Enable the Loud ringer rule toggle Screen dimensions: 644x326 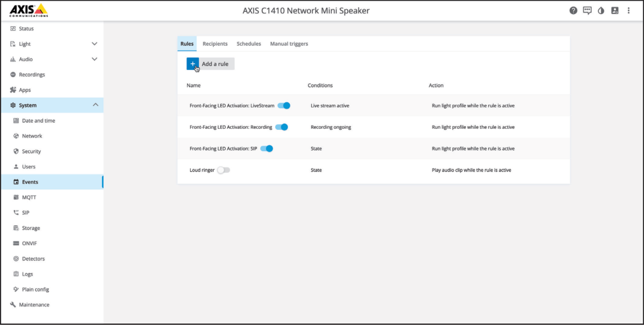click(x=224, y=170)
